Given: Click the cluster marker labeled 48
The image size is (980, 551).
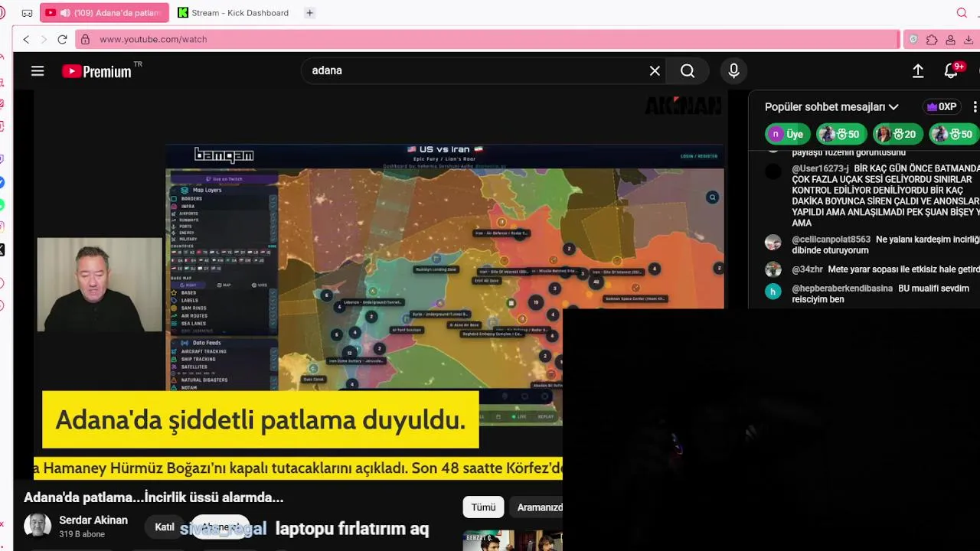Looking at the screenshot, I should point(596,282).
